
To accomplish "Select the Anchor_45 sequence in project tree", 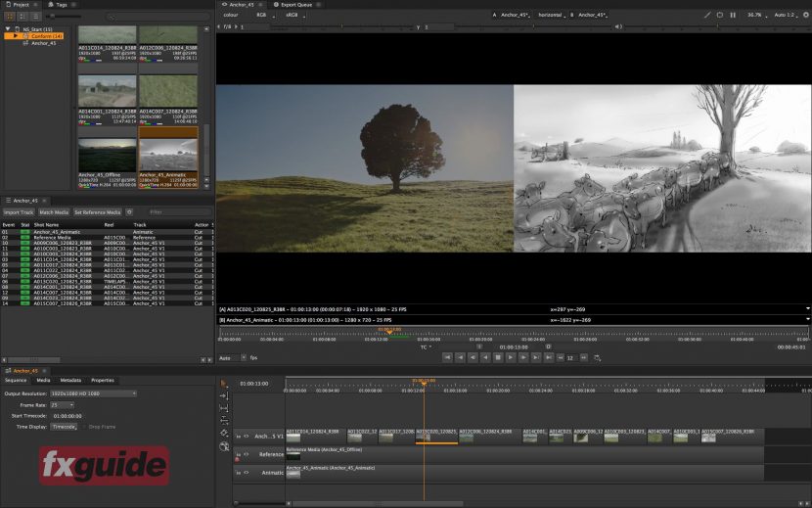I will pos(43,43).
